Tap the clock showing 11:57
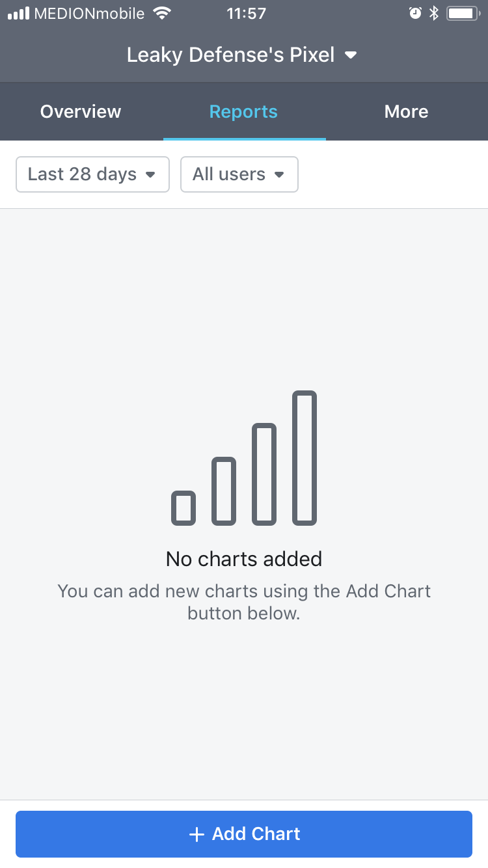The width and height of the screenshot is (488, 868). (x=246, y=12)
